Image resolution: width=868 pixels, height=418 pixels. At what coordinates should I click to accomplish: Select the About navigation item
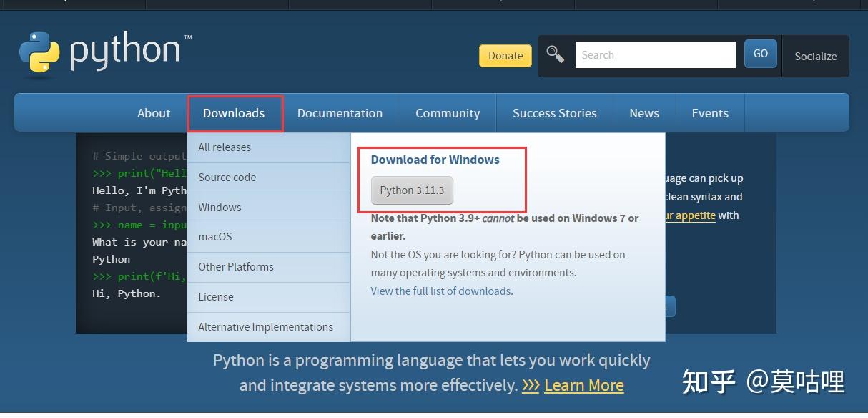[x=154, y=113]
